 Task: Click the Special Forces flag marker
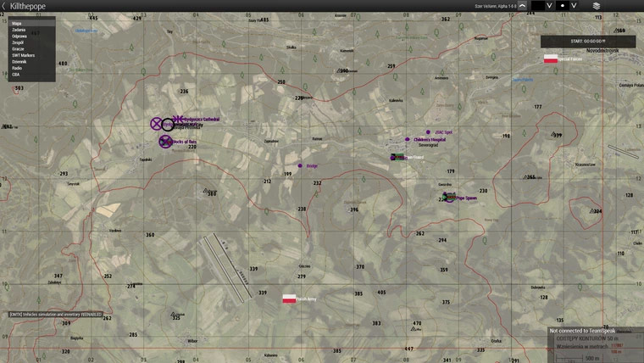click(551, 59)
